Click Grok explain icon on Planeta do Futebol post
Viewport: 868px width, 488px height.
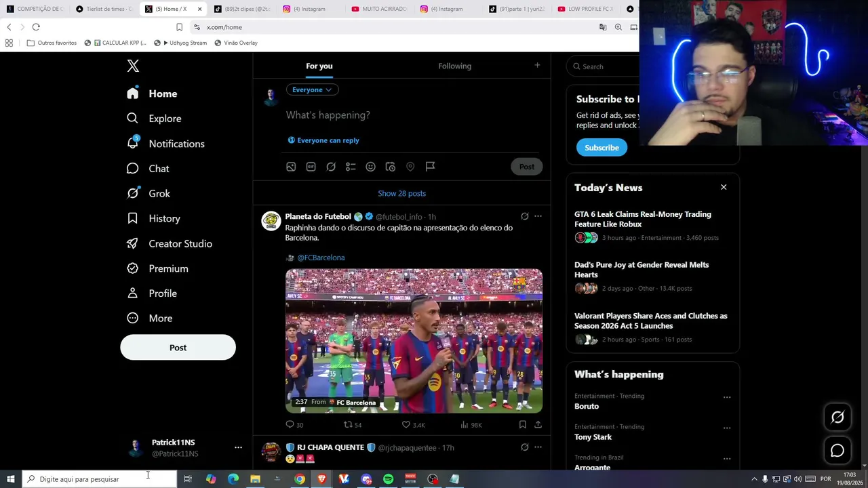[524, 217]
